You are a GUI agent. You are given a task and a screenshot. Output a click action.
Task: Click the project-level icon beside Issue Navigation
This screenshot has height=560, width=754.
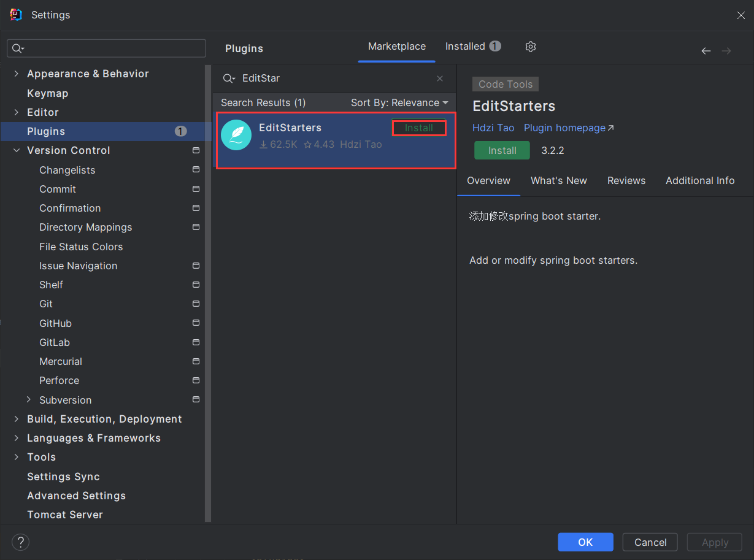coord(196,266)
